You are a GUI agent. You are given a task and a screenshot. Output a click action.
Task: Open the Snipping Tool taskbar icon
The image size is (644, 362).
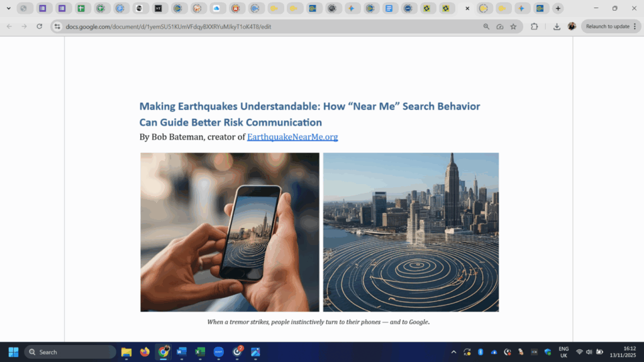tap(255, 352)
